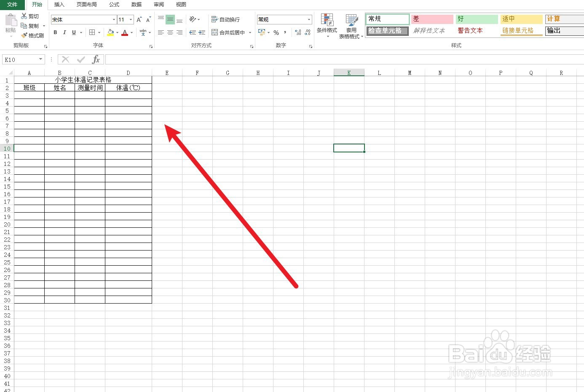Select column K header
The height and width of the screenshot is (392, 584).
[349, 73]
